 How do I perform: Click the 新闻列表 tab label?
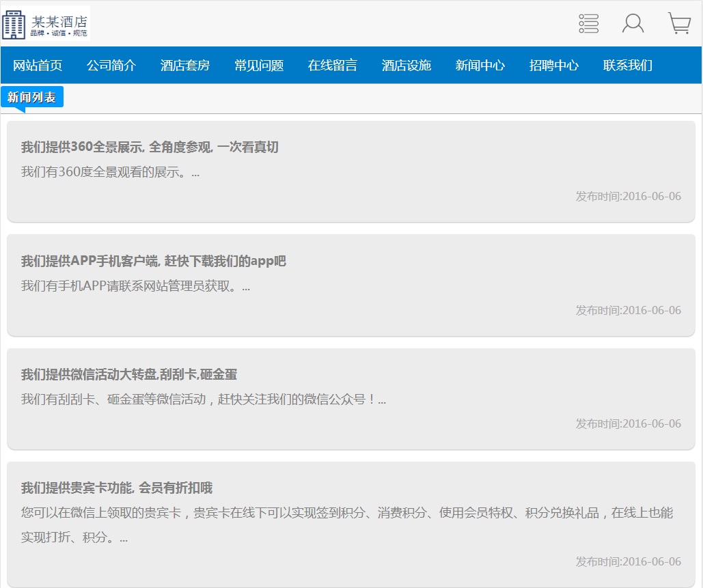(32, 97)
